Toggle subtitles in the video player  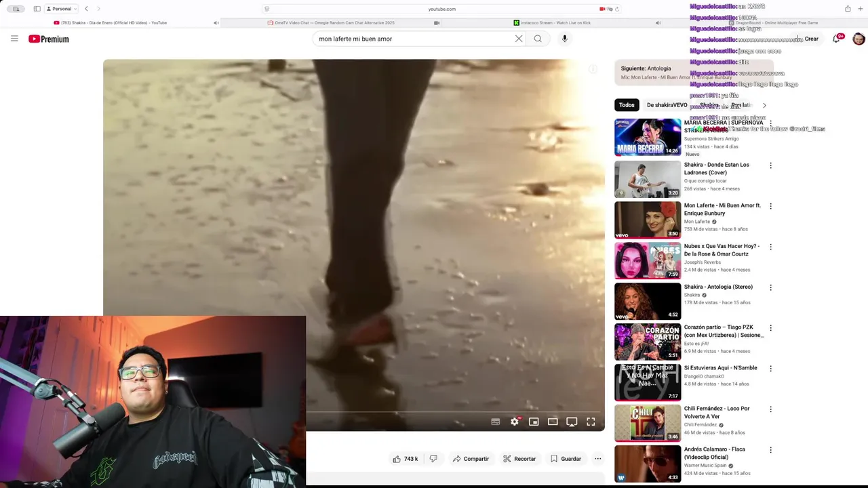click(496, 422)
